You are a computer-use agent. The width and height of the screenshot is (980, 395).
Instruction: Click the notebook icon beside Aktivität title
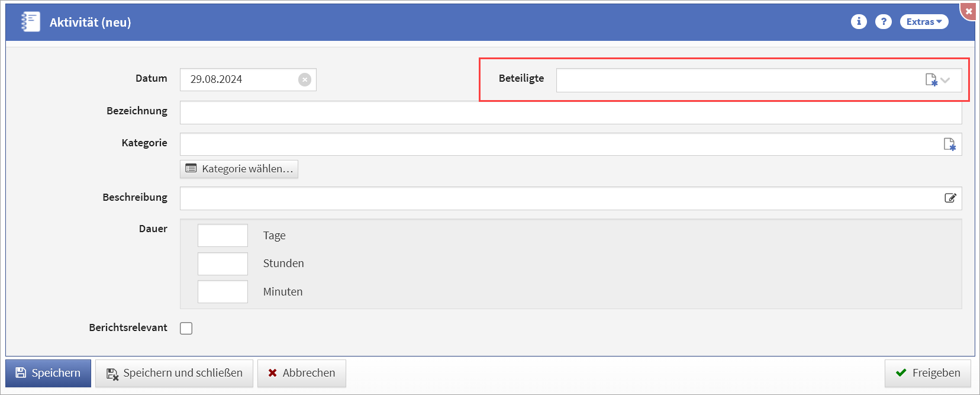click(30, 22)
